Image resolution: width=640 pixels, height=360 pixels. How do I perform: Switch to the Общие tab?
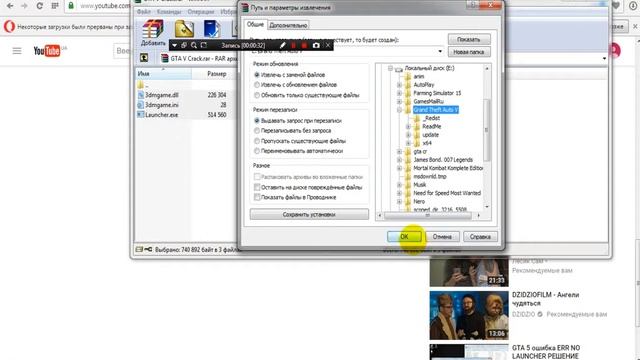pos(255,24)
